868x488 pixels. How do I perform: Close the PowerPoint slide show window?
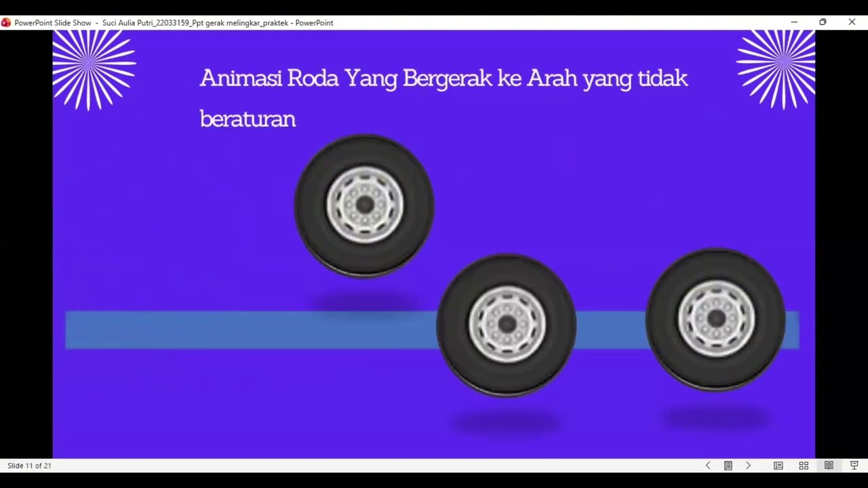click(852, 22)
